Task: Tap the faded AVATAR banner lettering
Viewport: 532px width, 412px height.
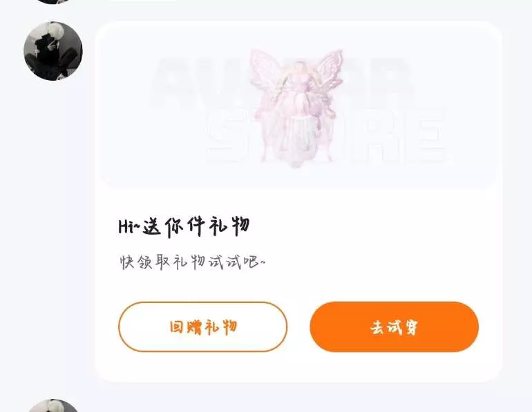Action: pyautogui.click(x=282, y=81)
